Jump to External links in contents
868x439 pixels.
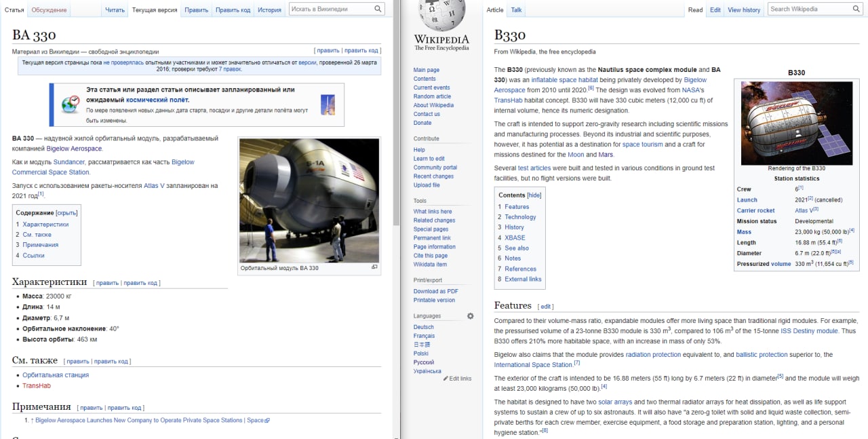coord(523,280)
